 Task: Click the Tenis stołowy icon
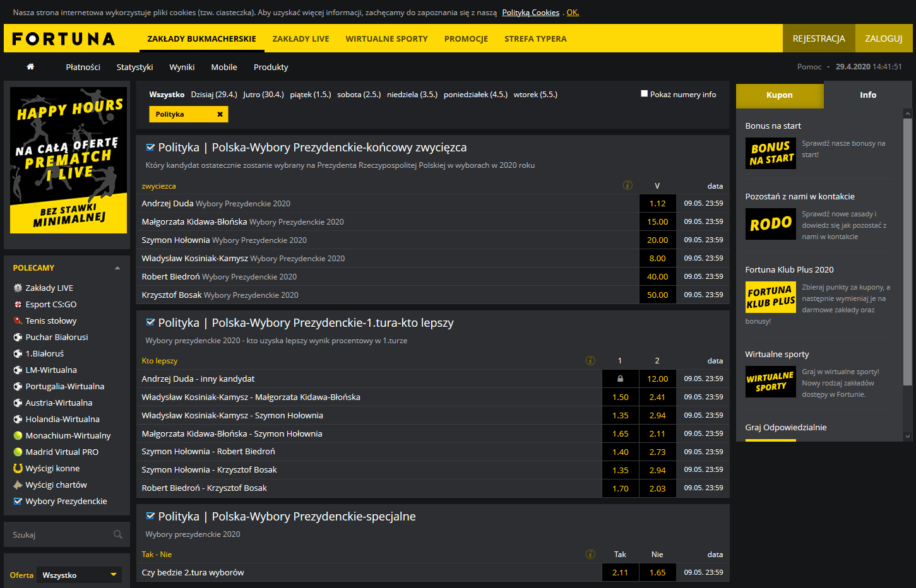point(18,320)
